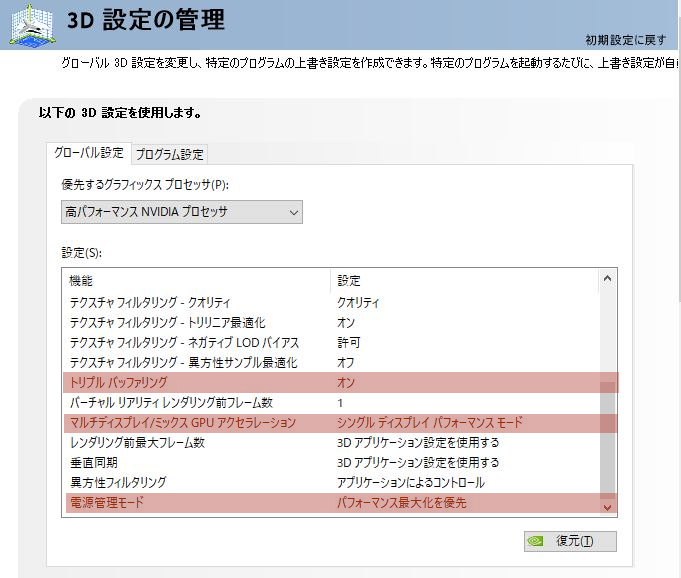Select マルチディスプレイ/ミックス GPU アクセラレーション row
The width and height of the screenshot is (681, 578).
pyautogui.click(x=331, y=423)
